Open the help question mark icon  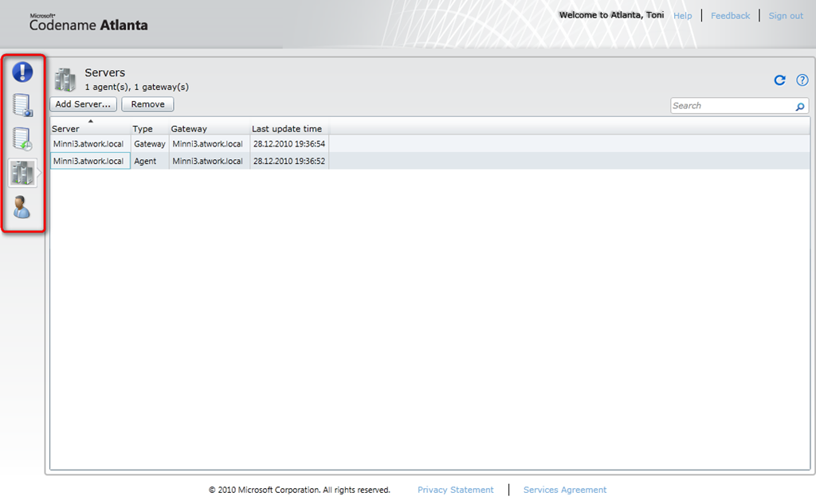point(802,80)
